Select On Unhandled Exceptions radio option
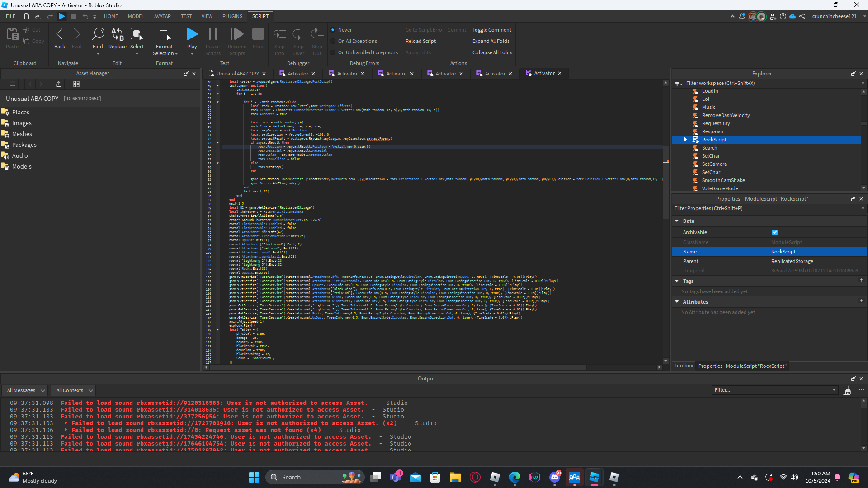The height and width of the screenshot is (488, 868). pyautogui.click(x=334, y=52)
